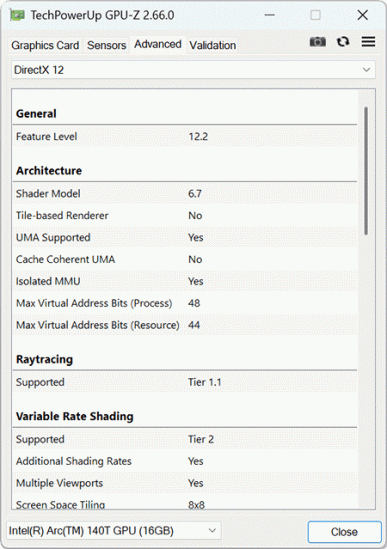Click the vertical scrollbar thumb
The height and width of the screenshot is (549, 387).
tap(366, 171)
